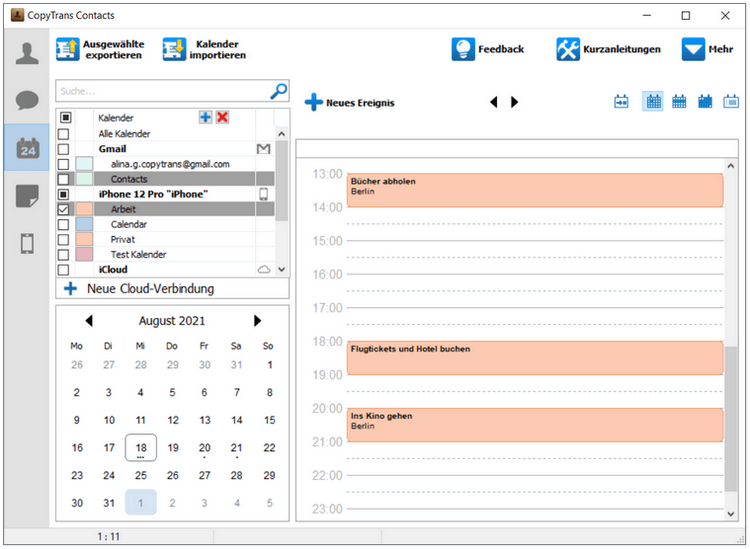Viewport: 750px width, 549px height.
Task: Select August 20 in mini calendar
Action: (x=204, y=448)
